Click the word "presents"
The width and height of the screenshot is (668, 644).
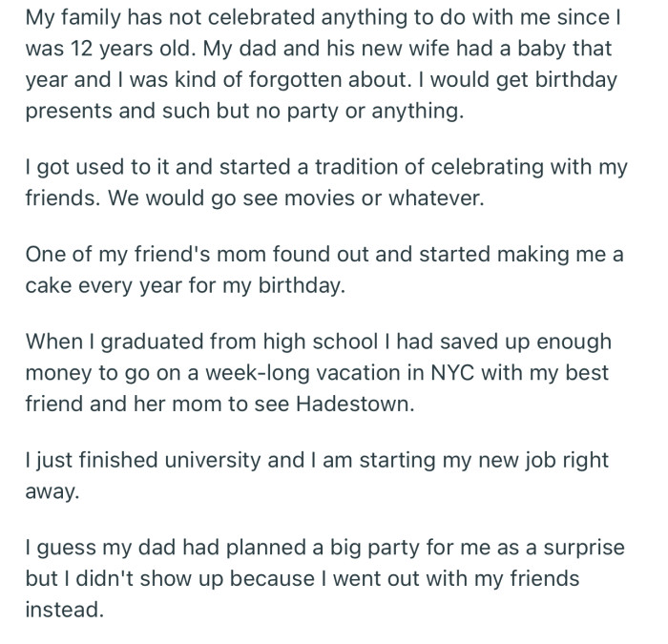pos(73,109)
